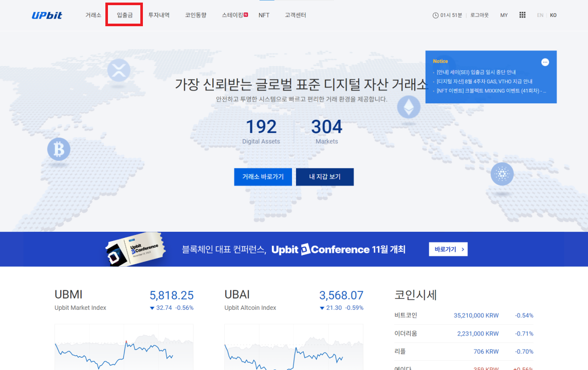Click the UBMI index title
The width and height of the screenshot is (588, 370).
[x=68, y=294]
